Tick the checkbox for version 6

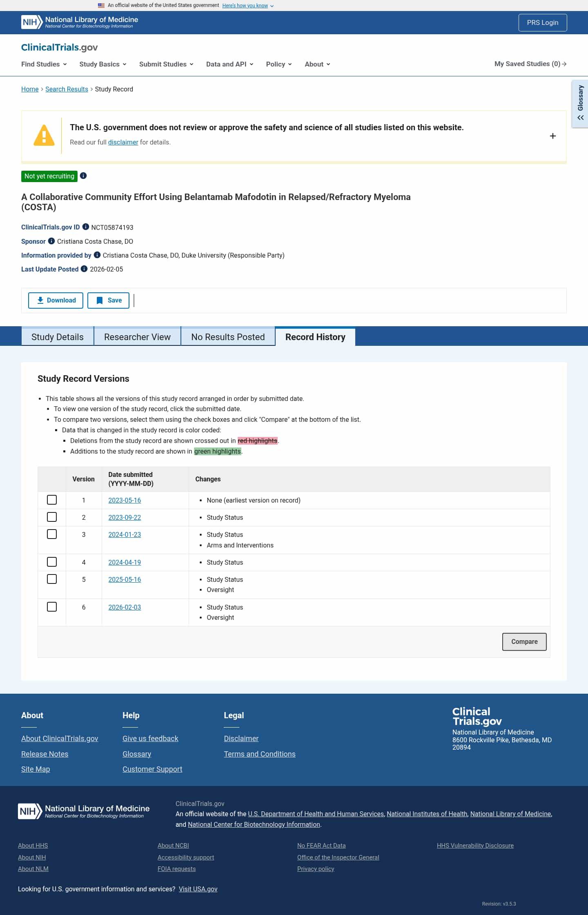[x=52, y=607]
